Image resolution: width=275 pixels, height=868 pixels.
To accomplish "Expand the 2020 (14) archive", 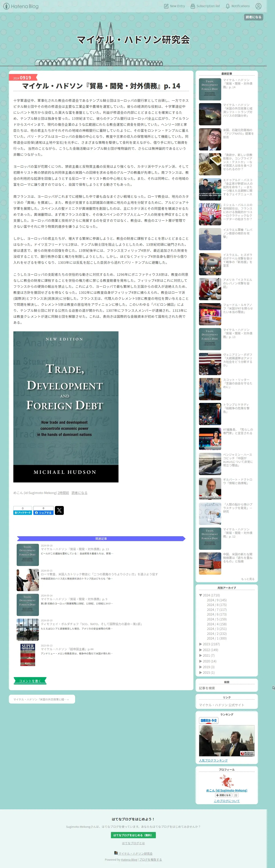I will tap(201, 662).
